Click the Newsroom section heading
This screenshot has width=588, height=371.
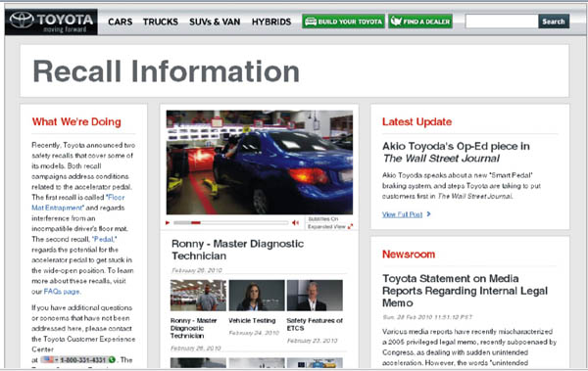[409, 255]
